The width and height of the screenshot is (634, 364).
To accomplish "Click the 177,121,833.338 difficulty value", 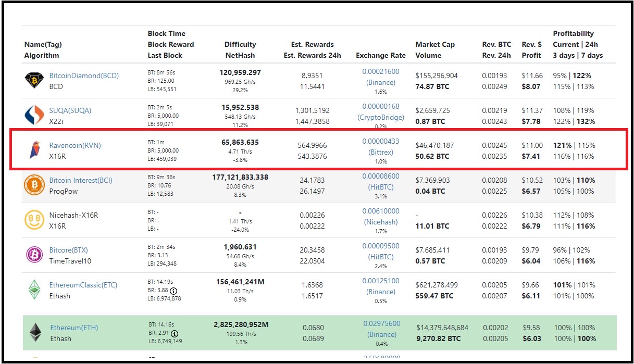I will (x=240, y=177).
